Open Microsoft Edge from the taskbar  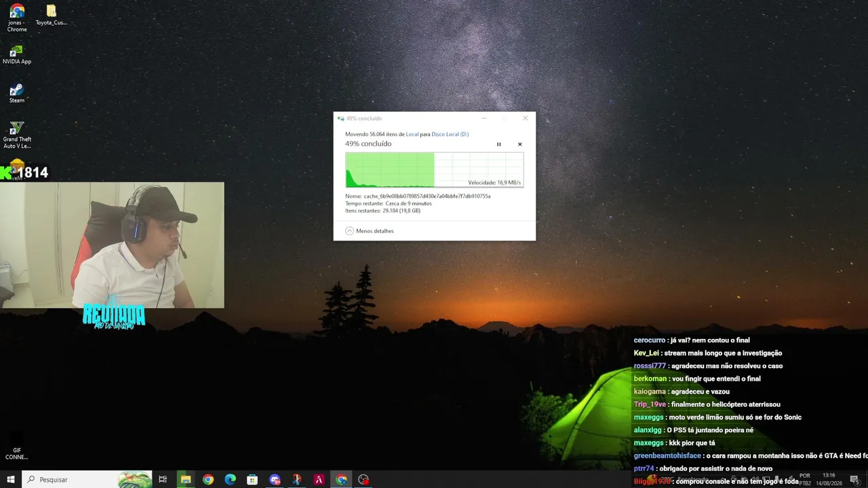231,479
